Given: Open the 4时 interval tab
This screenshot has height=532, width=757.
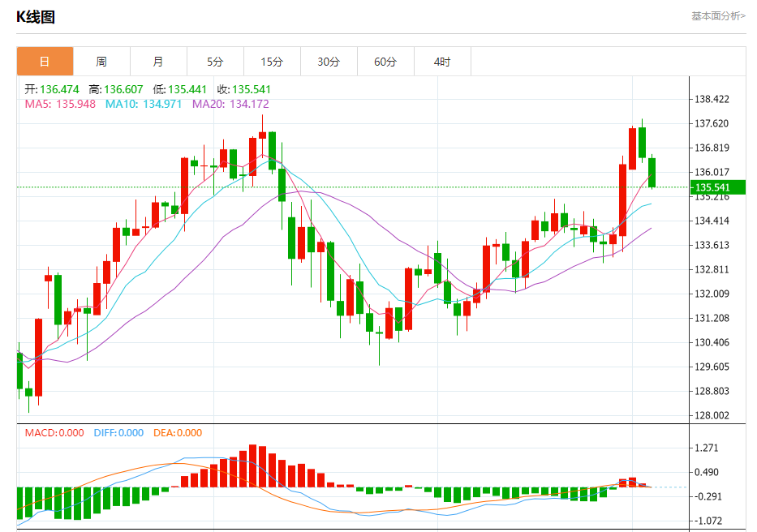Looking at the screenshot, I should point(442,62).
